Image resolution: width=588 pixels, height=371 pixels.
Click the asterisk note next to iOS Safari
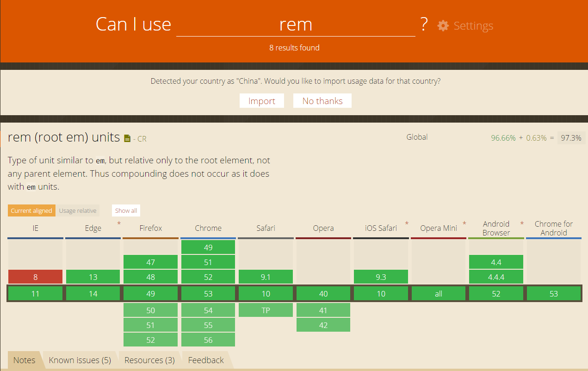[x=407, y=224]
